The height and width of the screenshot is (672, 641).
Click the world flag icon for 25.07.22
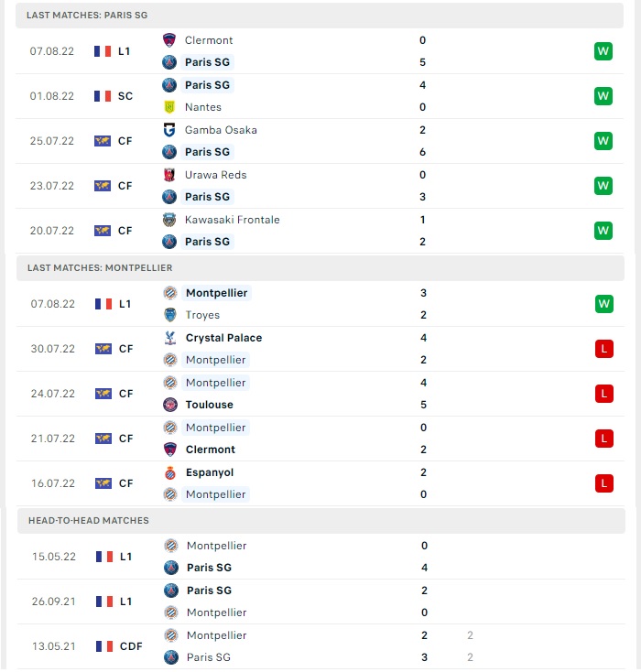tap(103, 141)
